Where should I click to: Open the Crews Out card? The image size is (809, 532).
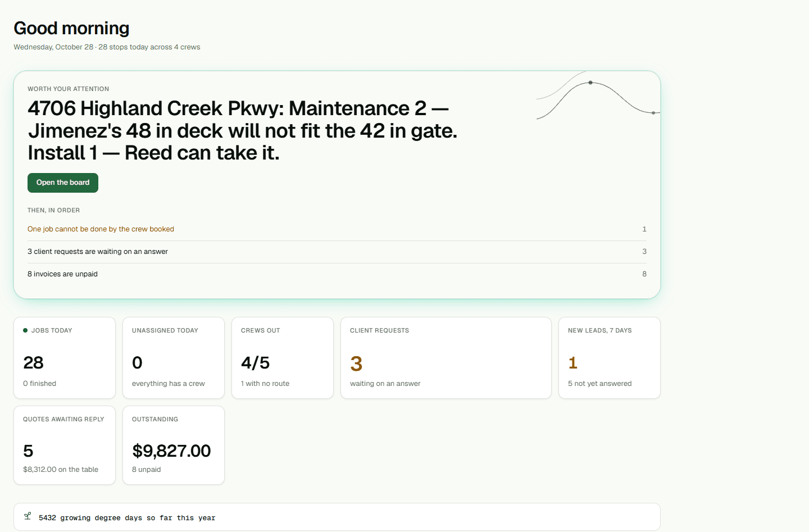(283, 358)
